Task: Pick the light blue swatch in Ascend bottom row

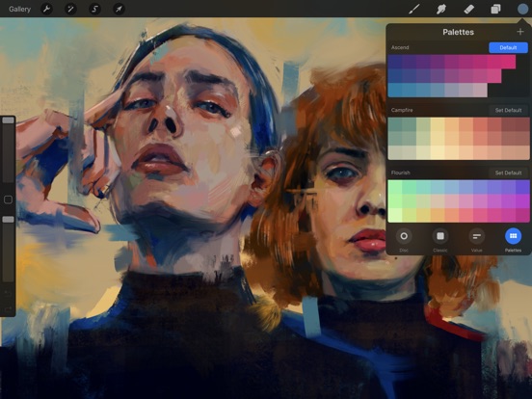Action: (x=395, y=91)
